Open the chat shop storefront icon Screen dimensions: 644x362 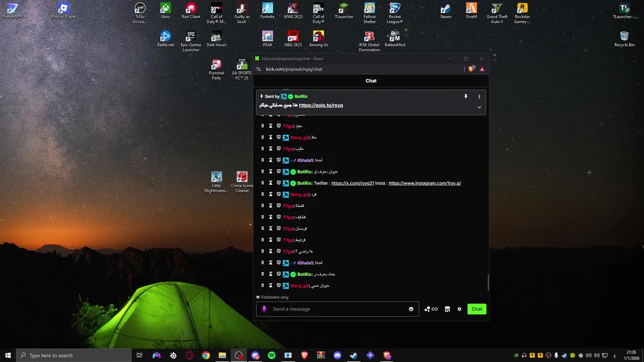point(447,309)
